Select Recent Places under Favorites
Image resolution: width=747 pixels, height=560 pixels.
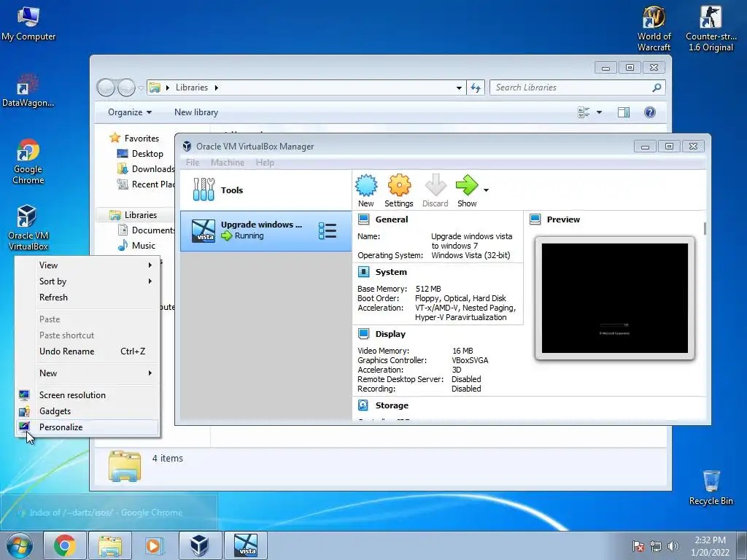146,184
